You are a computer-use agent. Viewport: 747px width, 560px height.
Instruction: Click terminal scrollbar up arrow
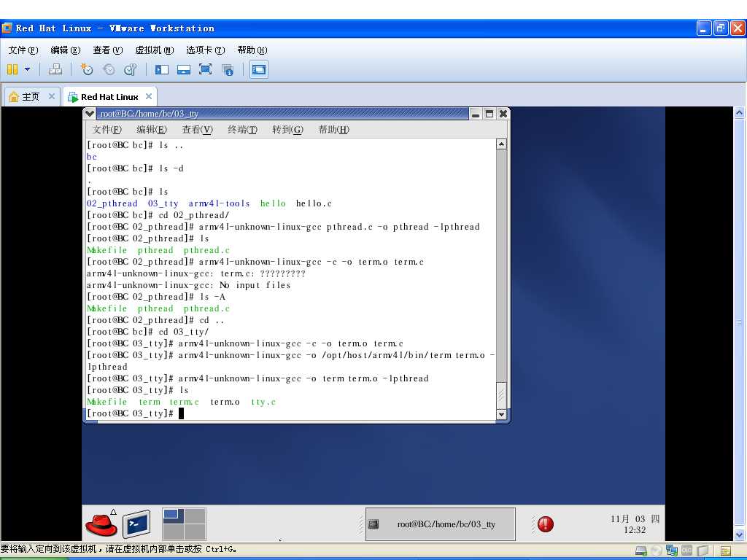point(501,144)
